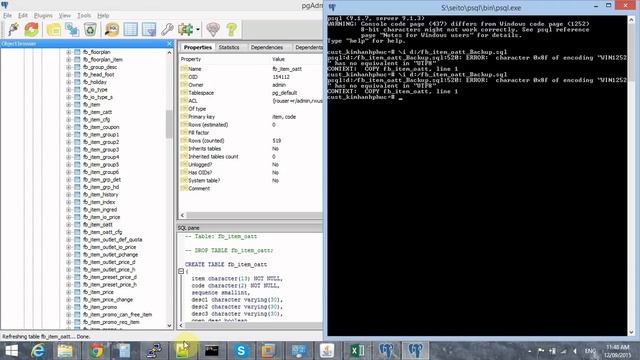Collapse the CREATE TABLE block in SQL pane
This screenshot has height=360, width=640.
click(x=181, y=271)
